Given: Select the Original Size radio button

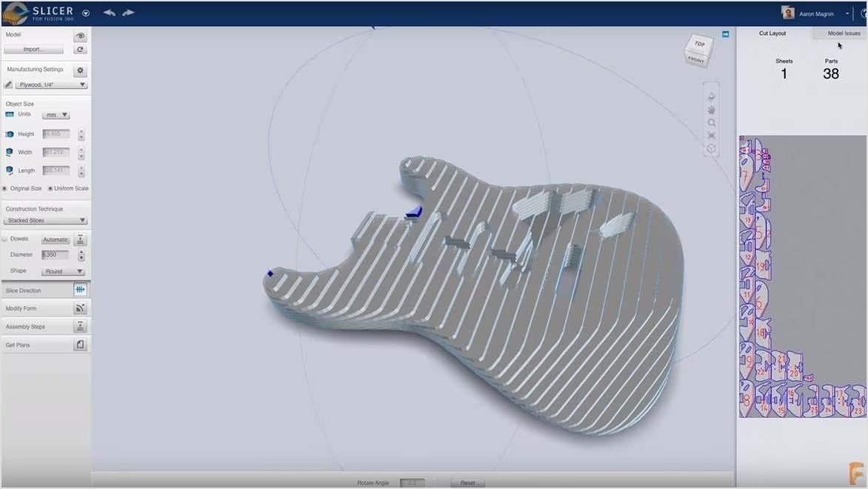Looking at the screenshot, I should coord(6,188).
